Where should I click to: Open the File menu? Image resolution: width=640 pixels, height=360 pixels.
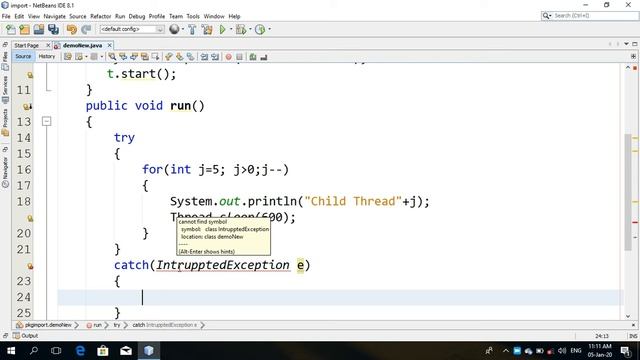[x=6, y=16]
